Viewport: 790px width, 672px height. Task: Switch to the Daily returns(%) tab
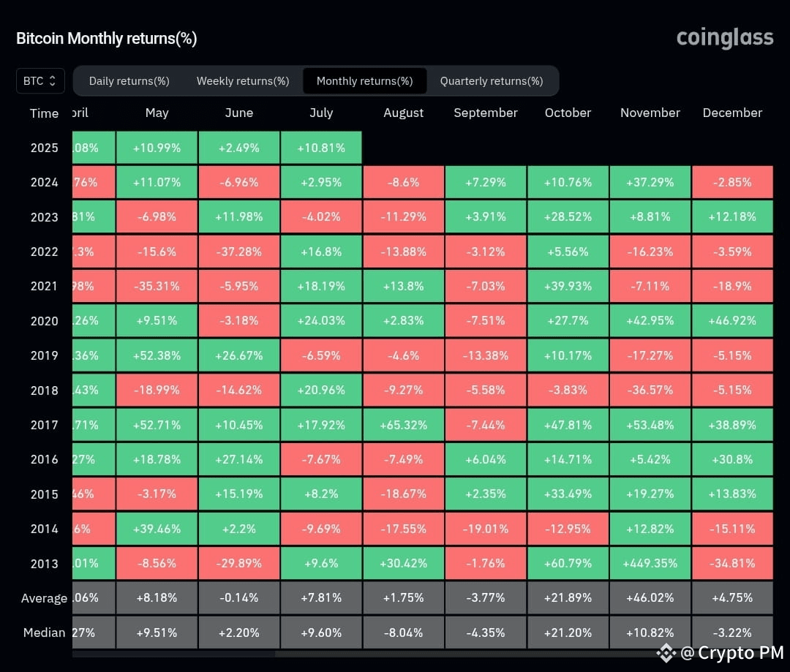[x=129, y=80]
